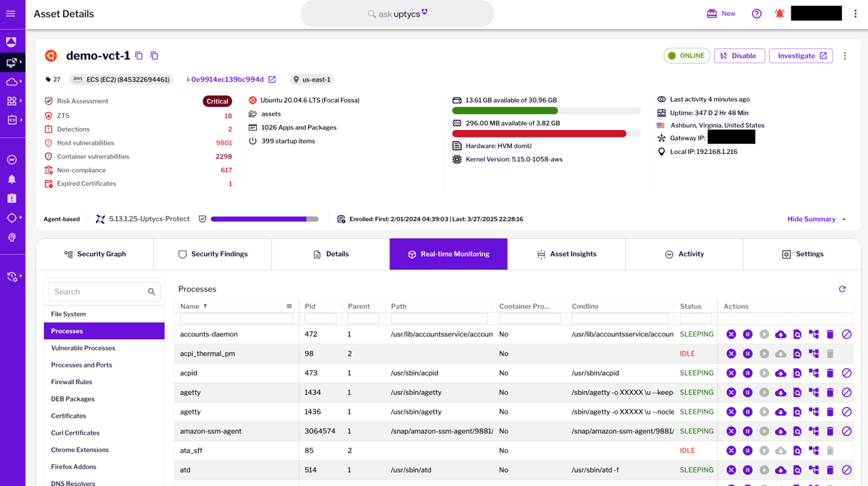Image resolution: width=868 pixels, height=486 pixels.
Task: Pause the acpi_thermal_pm process
Action: (748, 354)
